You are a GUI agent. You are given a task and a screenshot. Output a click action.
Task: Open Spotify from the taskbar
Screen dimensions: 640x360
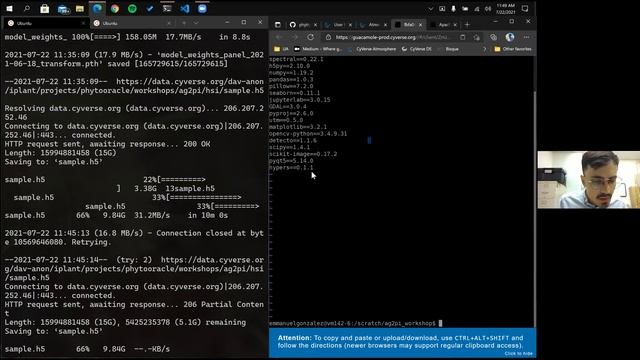[132, 8]
